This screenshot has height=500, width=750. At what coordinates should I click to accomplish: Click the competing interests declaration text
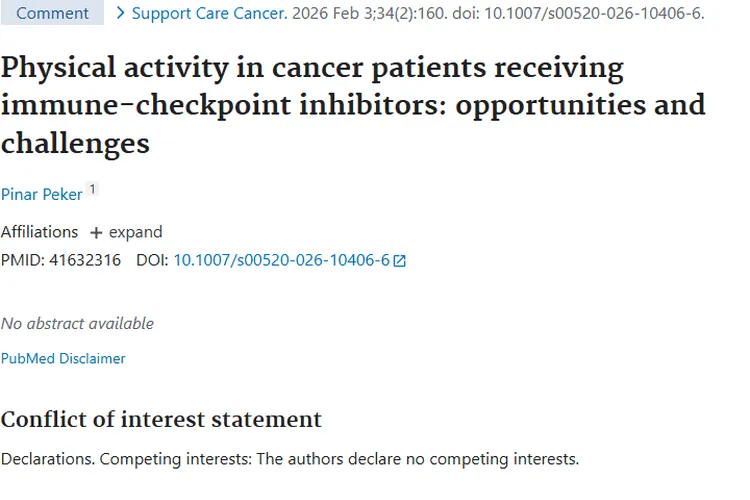[290, 459]
